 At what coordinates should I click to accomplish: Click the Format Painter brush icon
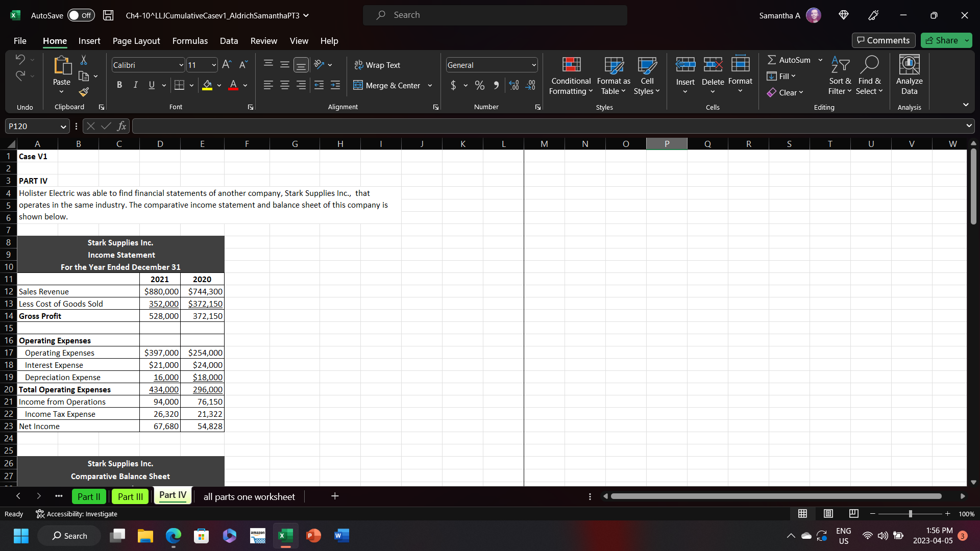point(84,92)
